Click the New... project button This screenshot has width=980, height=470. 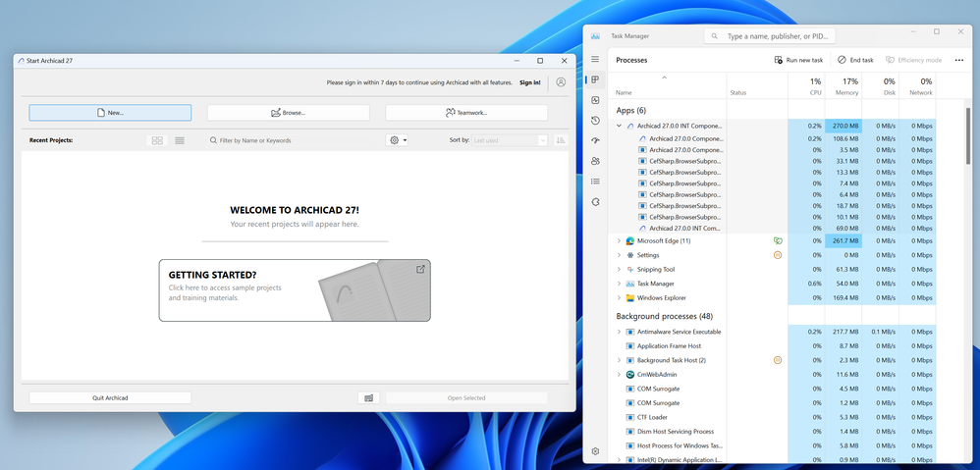[x=110, y=113]
